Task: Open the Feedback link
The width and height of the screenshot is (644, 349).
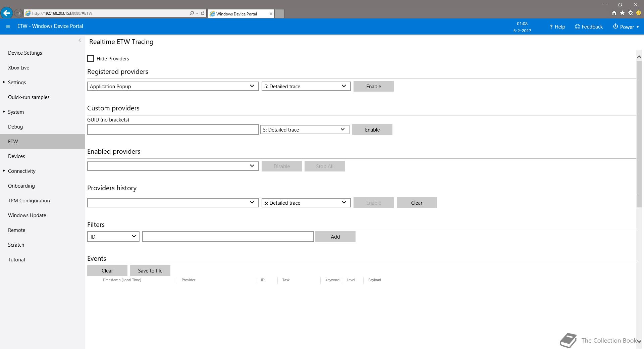Action: [589, 27]
